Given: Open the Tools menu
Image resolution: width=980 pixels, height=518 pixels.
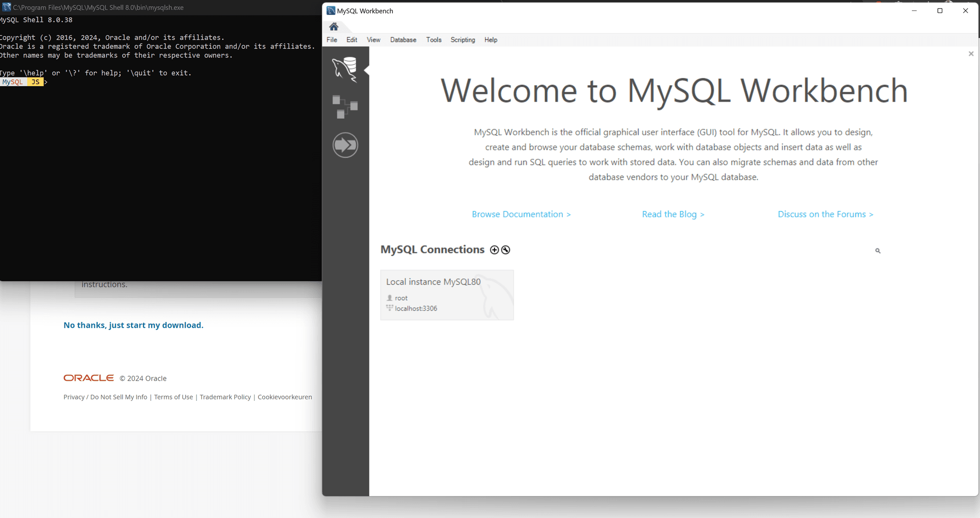Looking at the screenshot, I should [434, 40].
